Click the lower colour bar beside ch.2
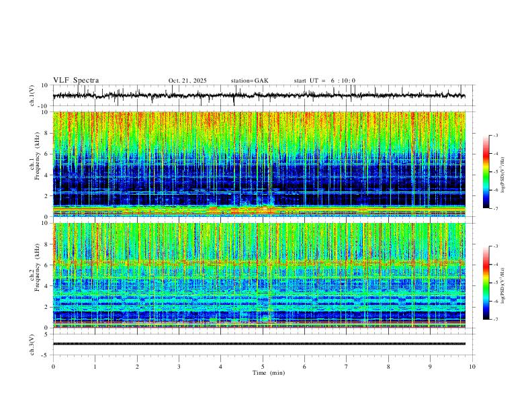 [486, 283]
